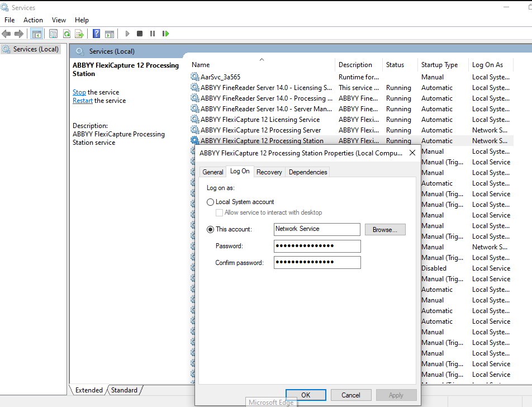This screenshot has width=532, height=407.
Task: Select ABBYY FlexiCapture 12 Licensing Service row
Action: (x=351, y=120)
